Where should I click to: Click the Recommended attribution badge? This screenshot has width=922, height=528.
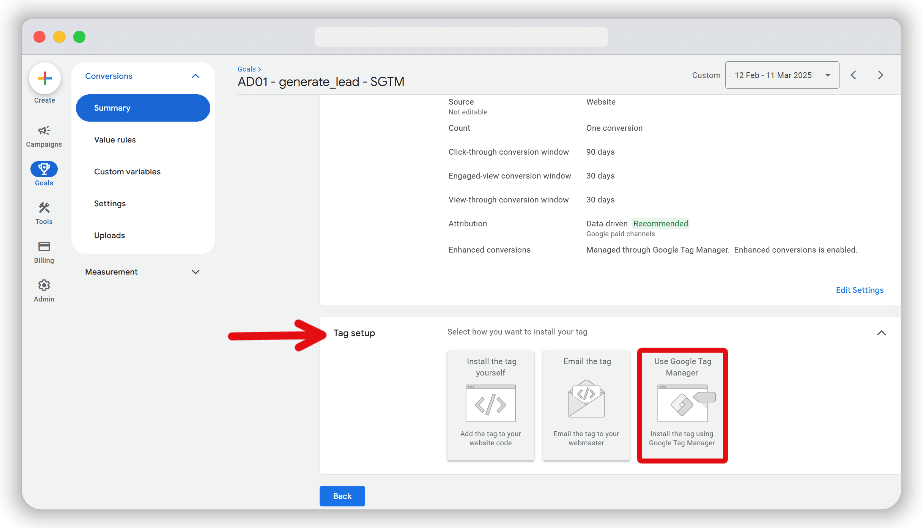pos(660,223)
